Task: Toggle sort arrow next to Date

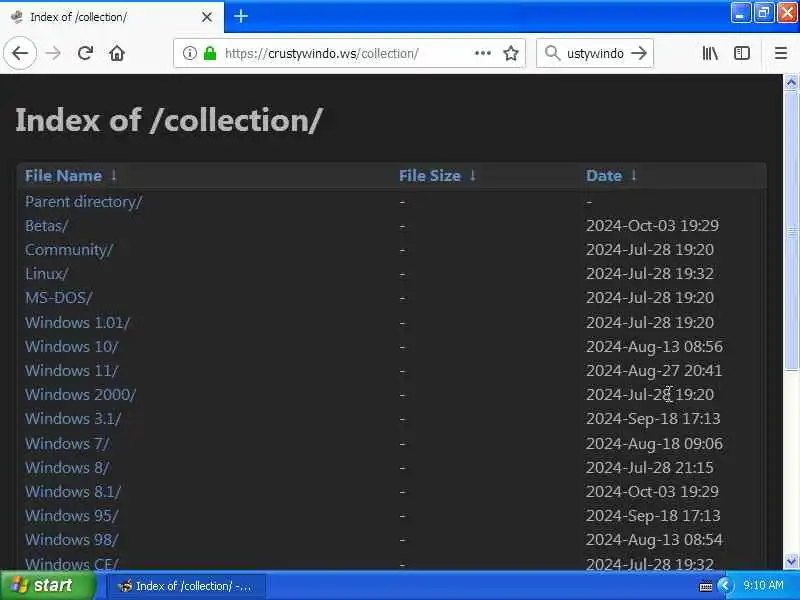Action: [634, 175]
